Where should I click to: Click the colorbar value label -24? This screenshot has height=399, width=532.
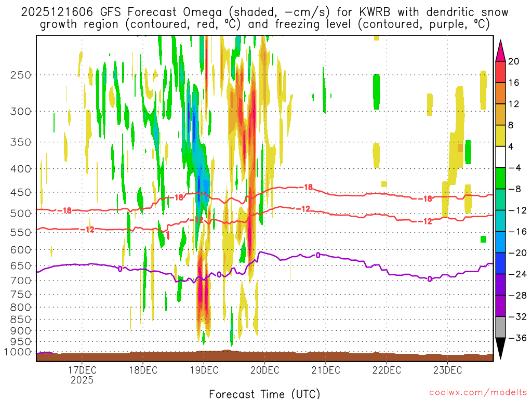[x=517, y=274]
